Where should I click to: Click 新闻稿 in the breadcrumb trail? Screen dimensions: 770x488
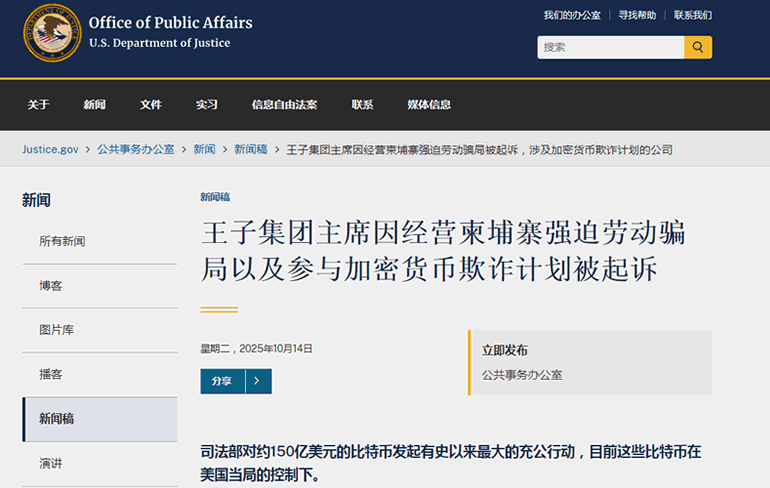pyautogui.click(x=250, y=149)
